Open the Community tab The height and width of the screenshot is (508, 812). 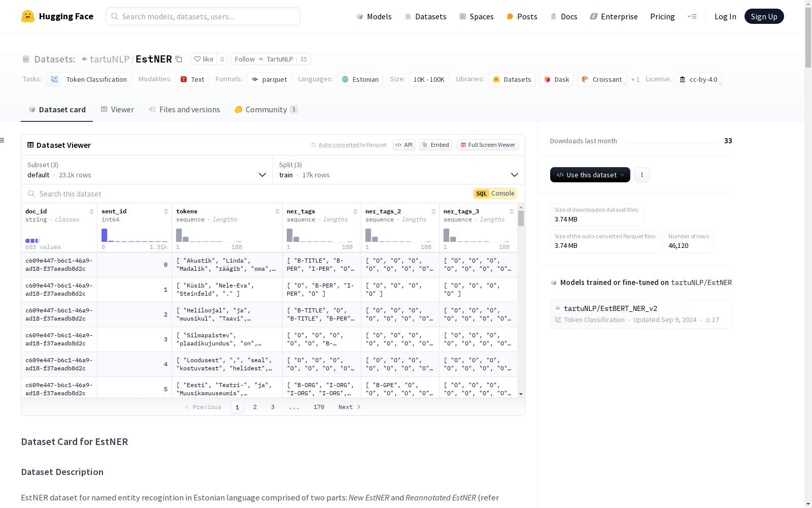(x=266, y=110)
